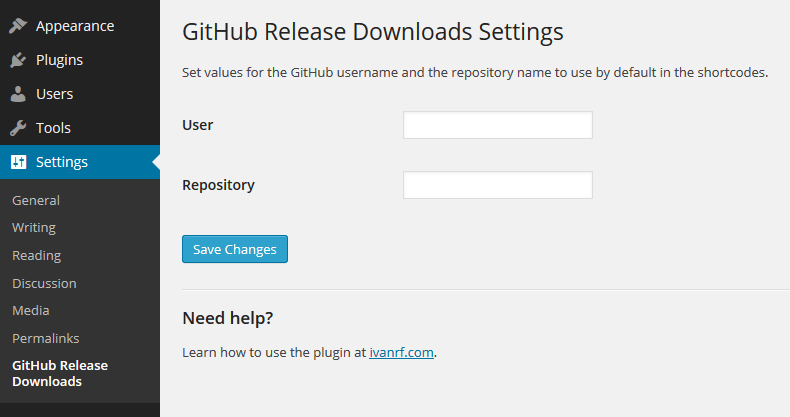This screenshot has width=790, height=417.
Task: Go to Writing settings
Action: (x=34, y=228)
